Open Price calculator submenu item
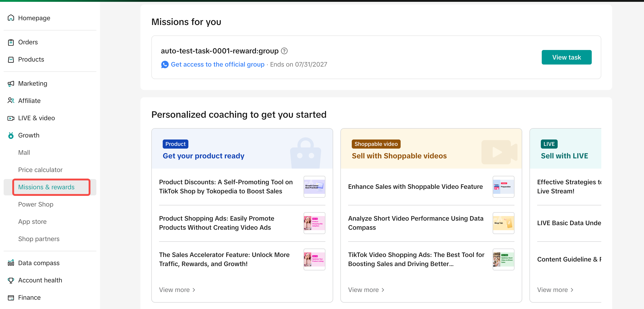This screenshot has width=644, height=309. pyautogui.click(x=40, y=170)
